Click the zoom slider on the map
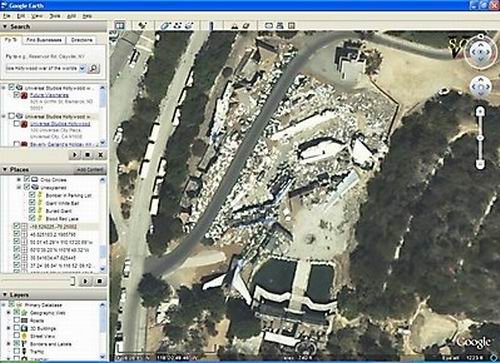 click(480, 138)
